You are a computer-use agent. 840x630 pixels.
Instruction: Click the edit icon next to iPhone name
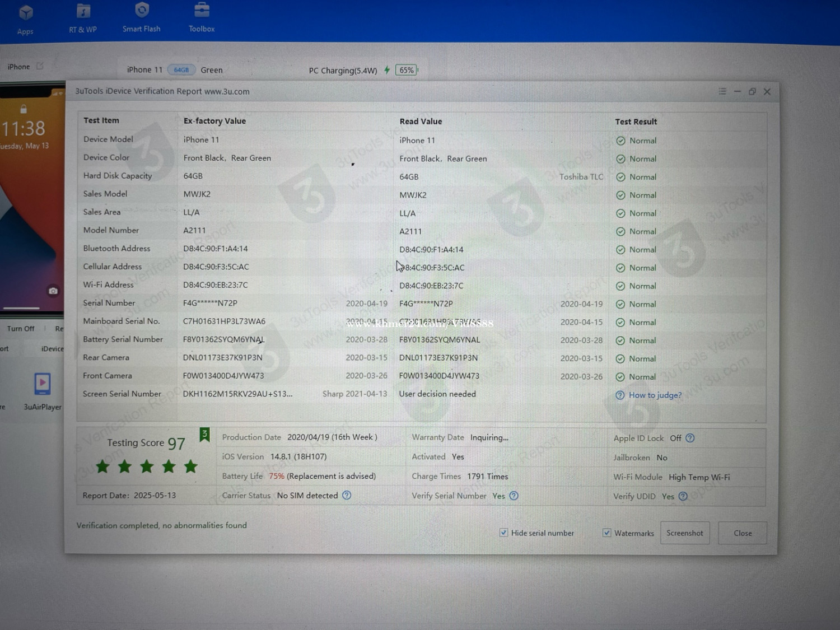pyautogui.click(x=40, y=66)
